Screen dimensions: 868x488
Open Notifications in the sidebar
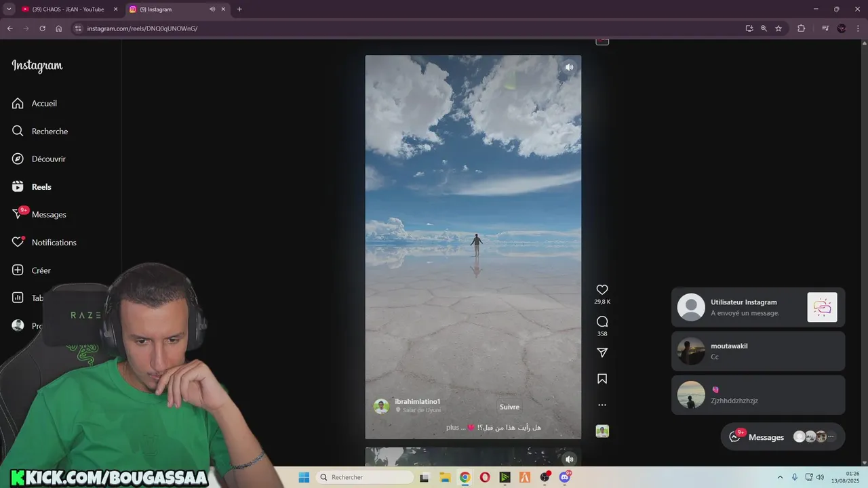(43, 243)
